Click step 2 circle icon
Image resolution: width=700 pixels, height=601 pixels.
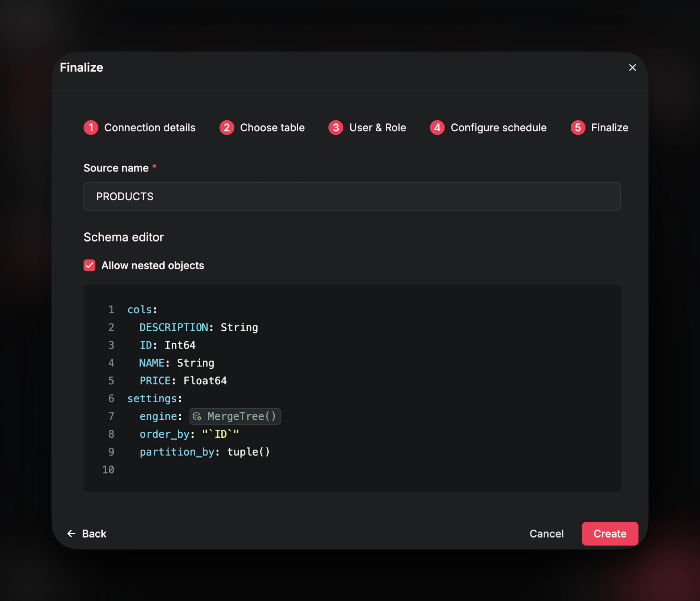click(227, 127)
